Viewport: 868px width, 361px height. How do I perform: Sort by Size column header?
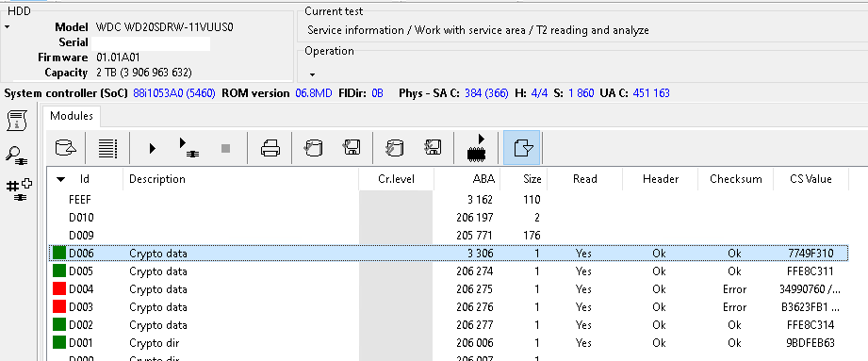coord(524,179)
